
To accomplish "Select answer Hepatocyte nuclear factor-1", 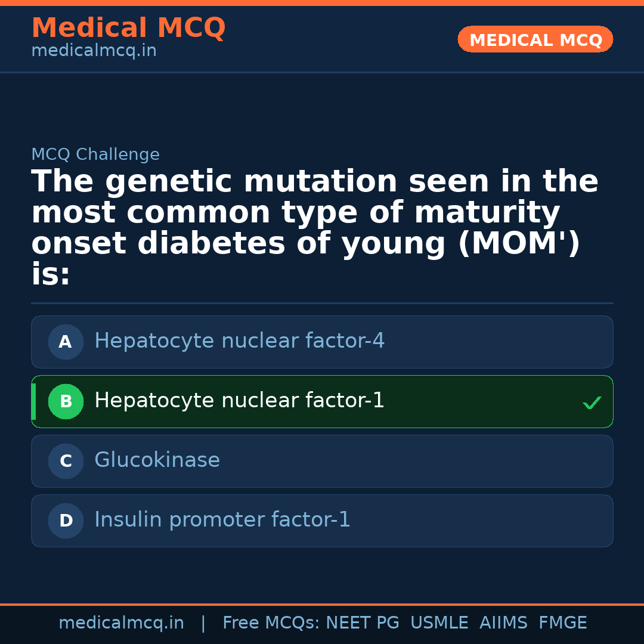I will 239,401.
